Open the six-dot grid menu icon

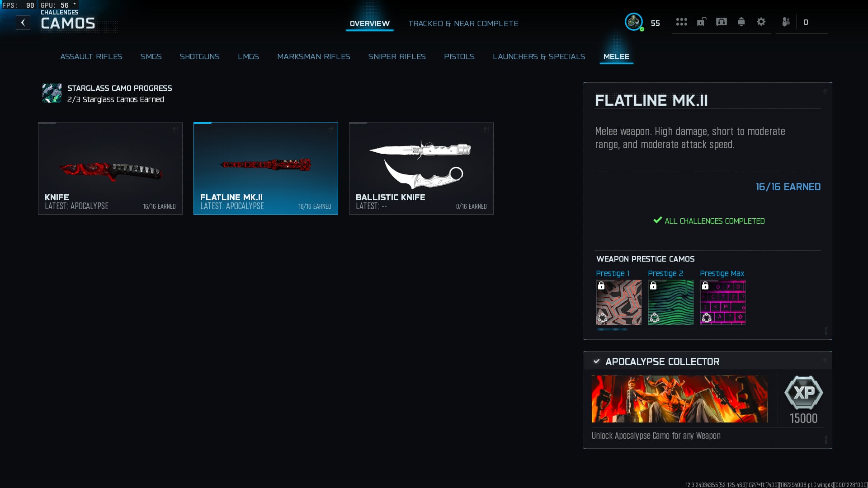[x=681, y=22]
